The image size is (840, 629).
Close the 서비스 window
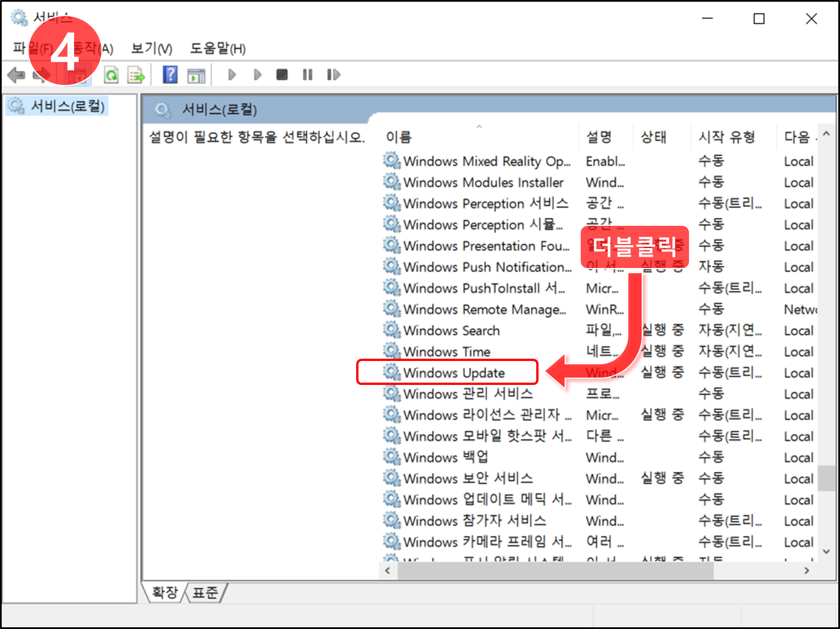pyautogui.click(x=812, y=19)
